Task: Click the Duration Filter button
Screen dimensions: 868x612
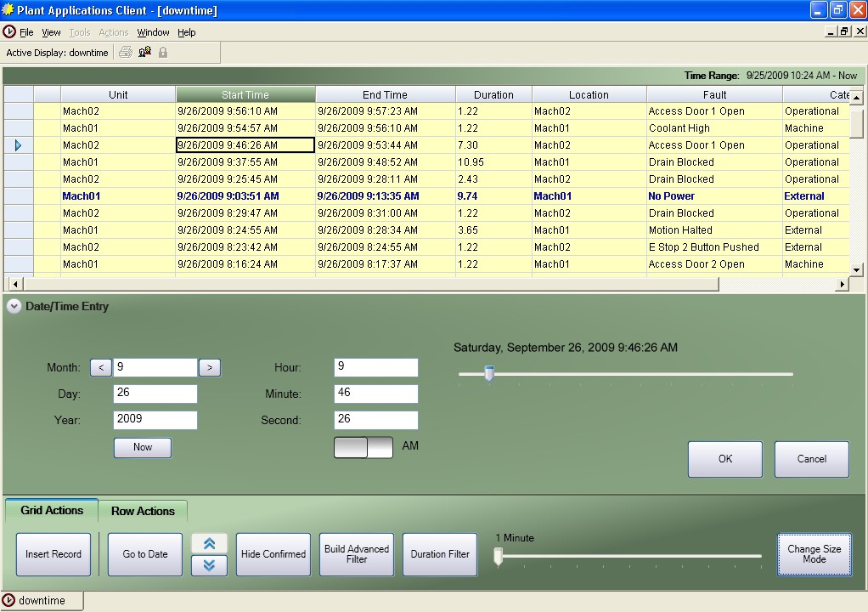Action: click(440, 554)
